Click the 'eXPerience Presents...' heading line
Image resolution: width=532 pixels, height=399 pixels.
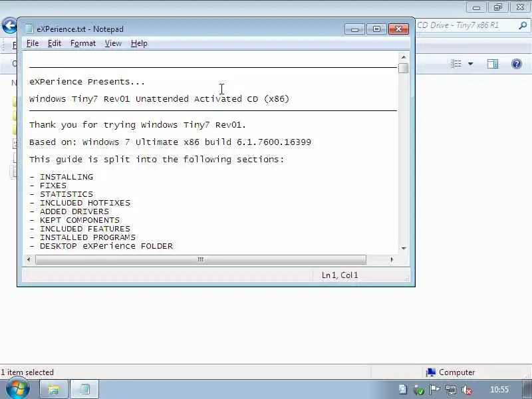click(87, 82)
